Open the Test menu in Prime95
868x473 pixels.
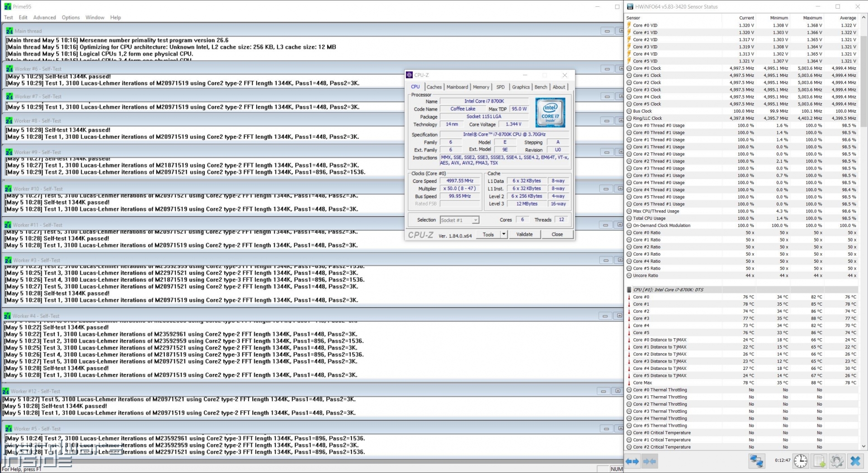pos(9,18)
